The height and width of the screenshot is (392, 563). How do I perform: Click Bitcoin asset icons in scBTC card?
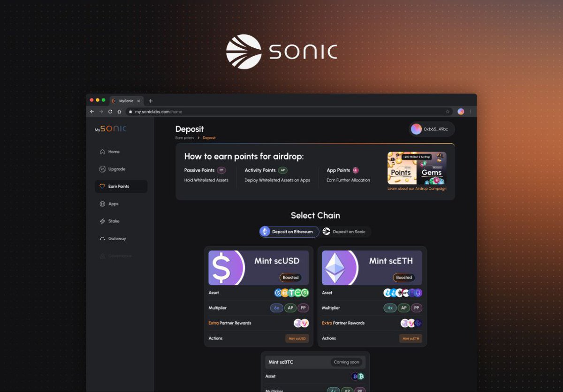pos(358,377)
